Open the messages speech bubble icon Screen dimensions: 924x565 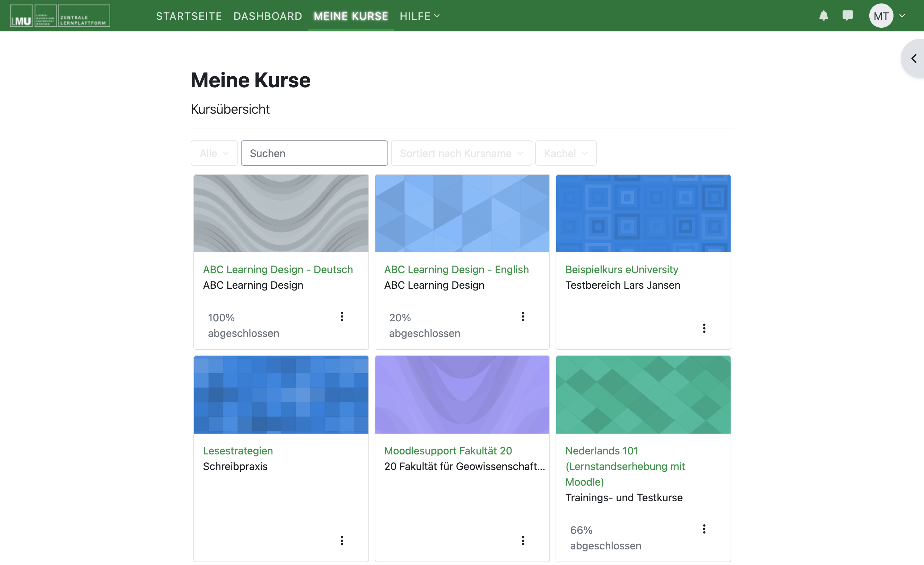(847, 16)
